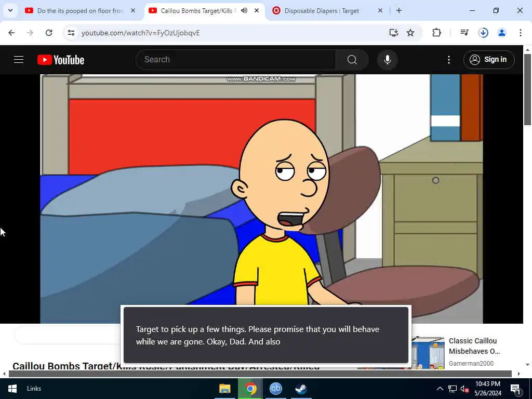The width and height of the screenshot is (532, 399).
Task: Install app icon in the address bar
Action: (394, 33)
